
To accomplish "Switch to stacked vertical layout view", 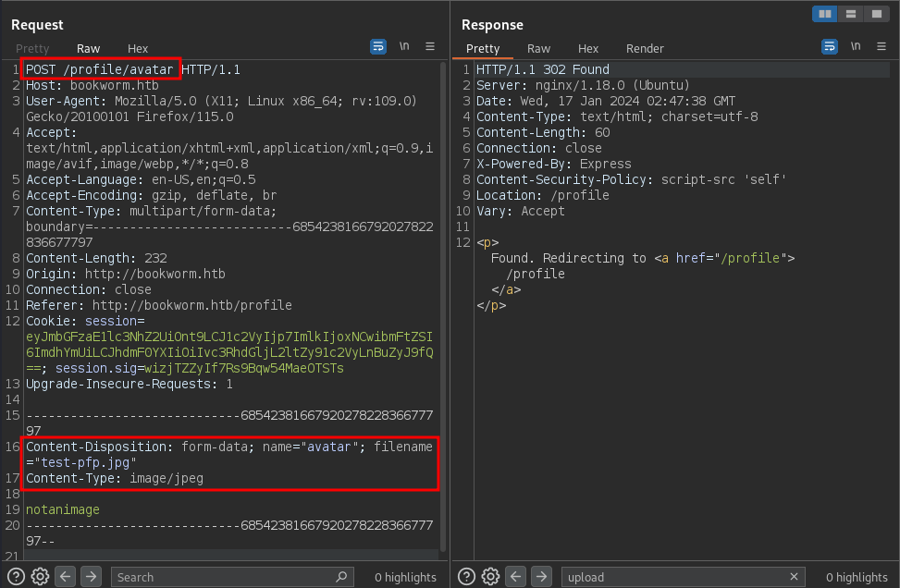I will pos(849,14).
